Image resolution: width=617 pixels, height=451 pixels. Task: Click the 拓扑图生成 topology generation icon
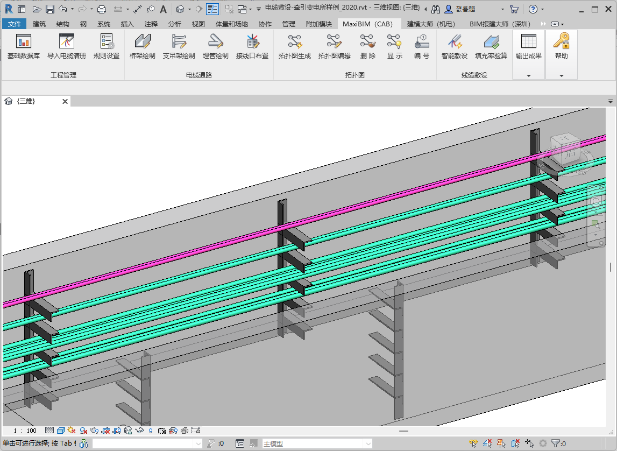[x=295, y=44]
